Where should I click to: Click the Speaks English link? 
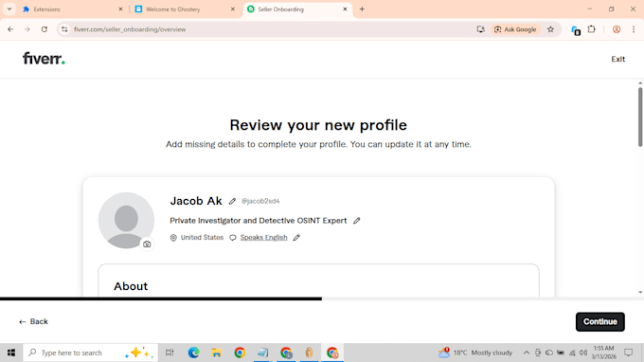(263, 238)
